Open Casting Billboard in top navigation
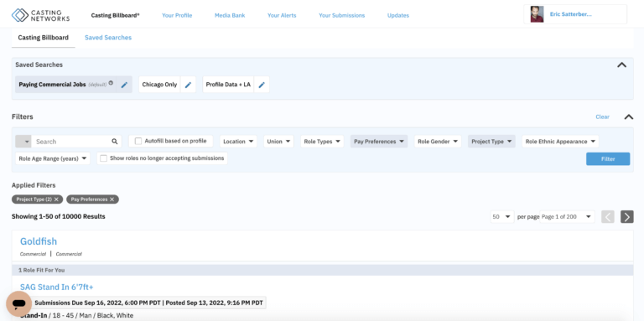 (115, 15)
